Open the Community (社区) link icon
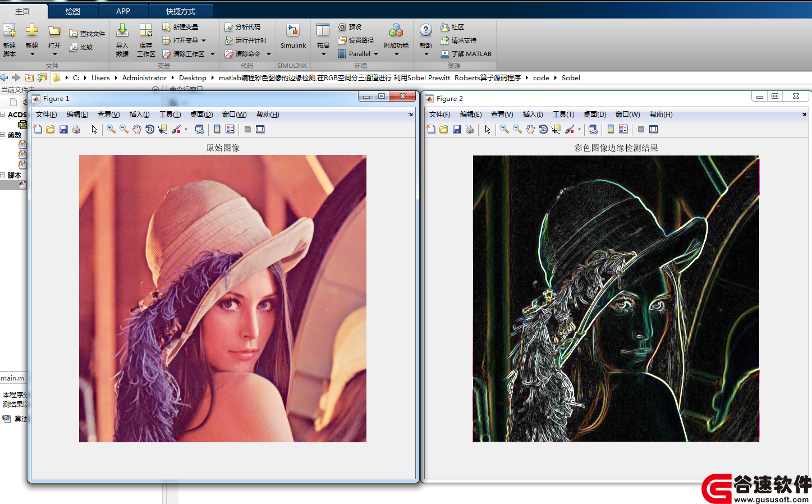The image size is (812, 504). tap(445, 27)
